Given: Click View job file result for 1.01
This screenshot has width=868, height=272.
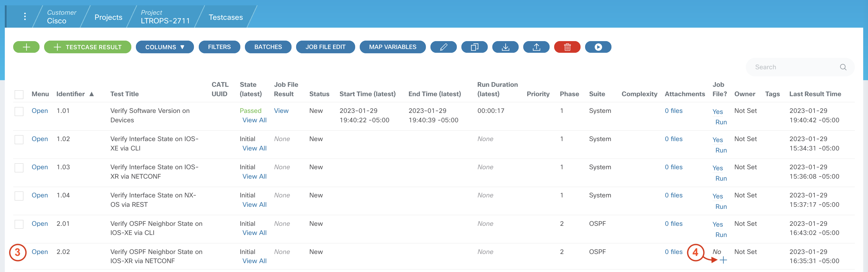Looking at the screenshot, I should [281, 111].
